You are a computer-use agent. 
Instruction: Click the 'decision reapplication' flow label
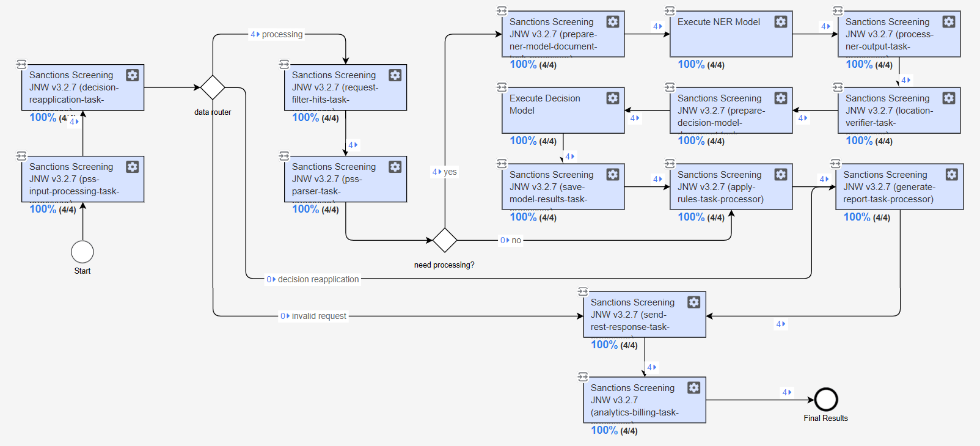(x=318, y=279)
